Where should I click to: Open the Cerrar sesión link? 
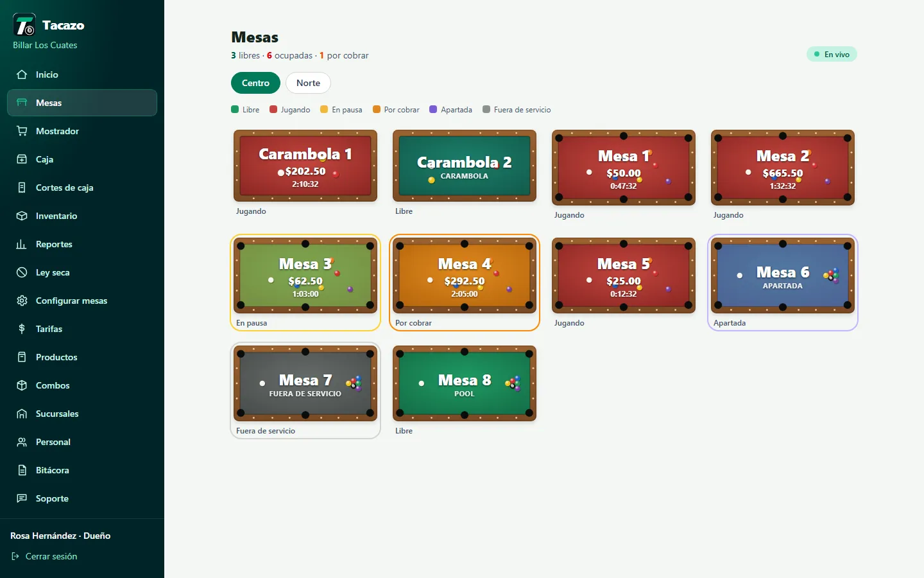(x=44, y=556)
